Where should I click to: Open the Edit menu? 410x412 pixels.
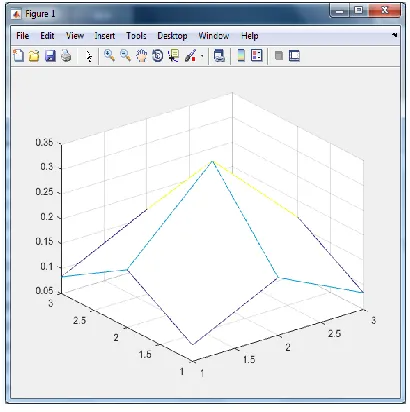(x=47, y=36)
